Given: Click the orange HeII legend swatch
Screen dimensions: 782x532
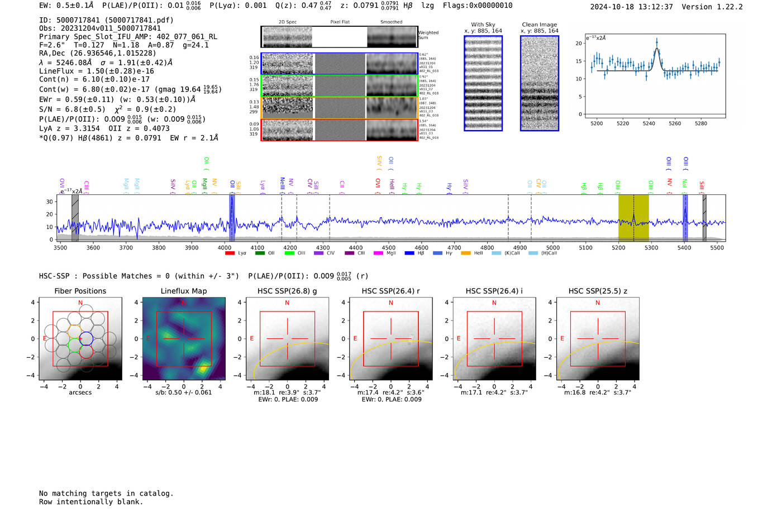Looking at the screenshot, I should point(466,253).
